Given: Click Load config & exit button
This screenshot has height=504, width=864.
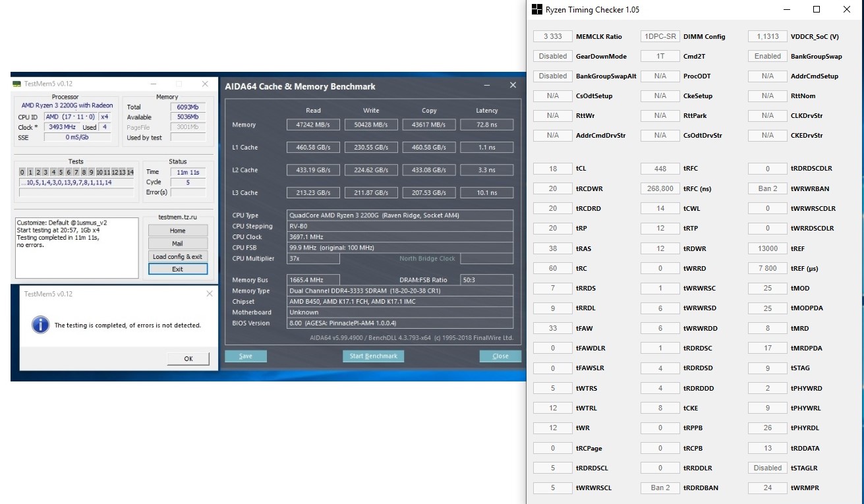Looking at the screenshot, I should 177,256.
